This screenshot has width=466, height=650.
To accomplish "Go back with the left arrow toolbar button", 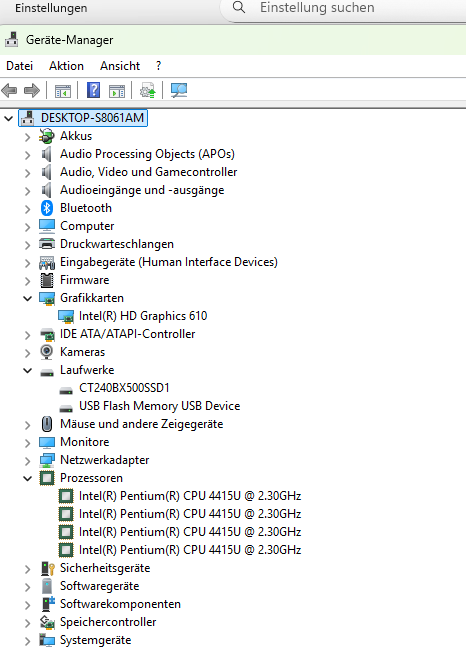I will pos(9,90).
